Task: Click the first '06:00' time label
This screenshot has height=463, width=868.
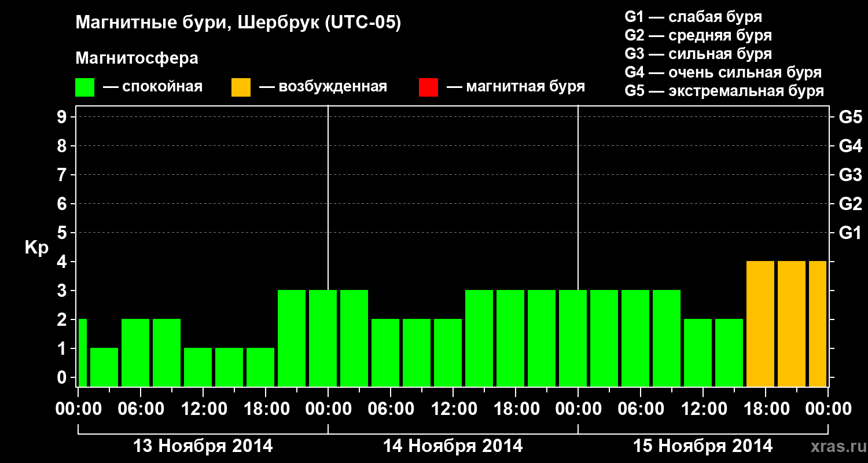Action: (x=141, y=409)
